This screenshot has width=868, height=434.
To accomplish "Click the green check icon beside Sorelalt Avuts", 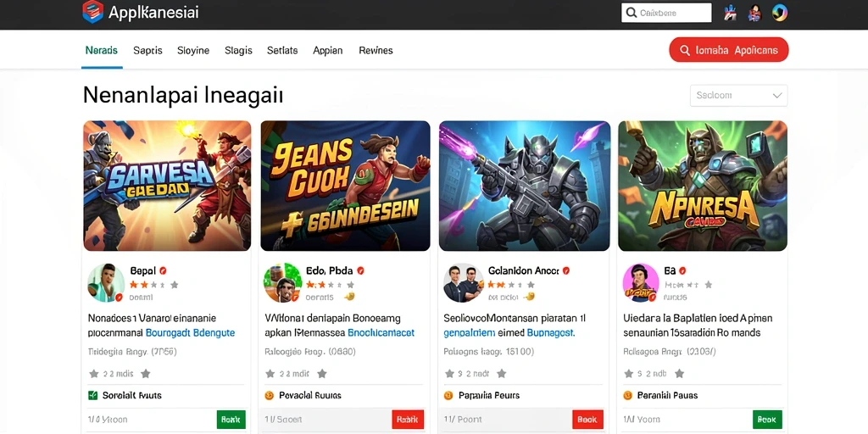I will 93,395.
